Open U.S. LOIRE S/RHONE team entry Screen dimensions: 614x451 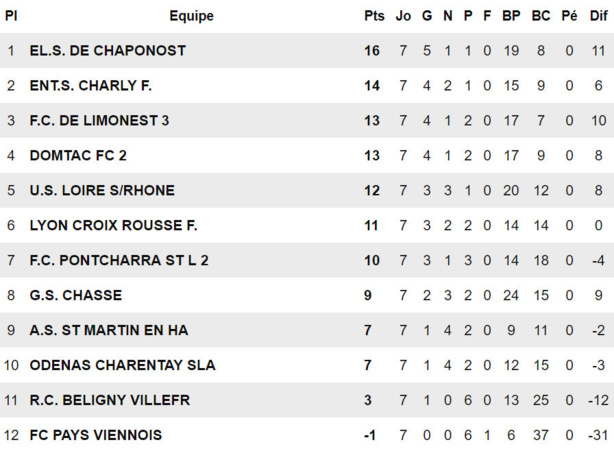click(102, 191)
